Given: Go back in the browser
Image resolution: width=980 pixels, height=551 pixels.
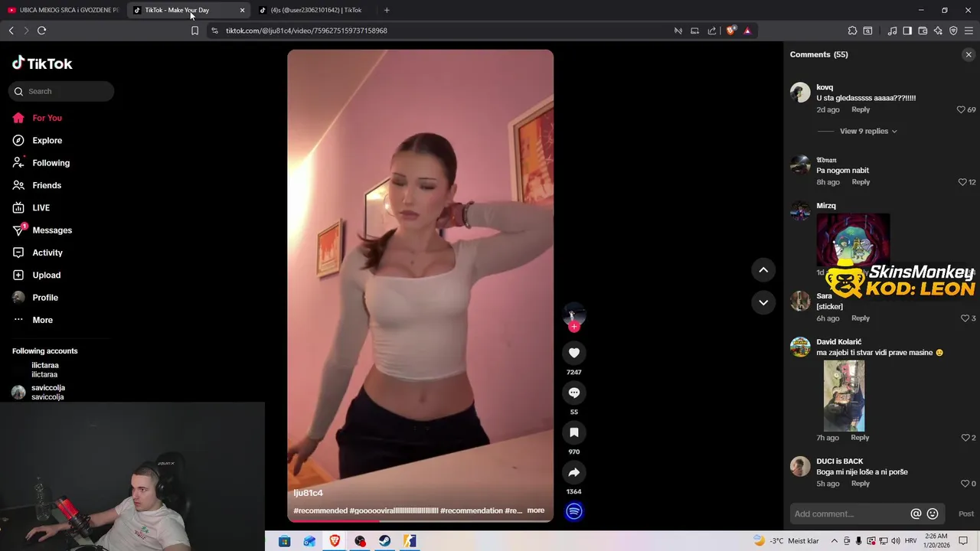Looking at the screenshot, I should pyautogui.click(x=11, y=31).
